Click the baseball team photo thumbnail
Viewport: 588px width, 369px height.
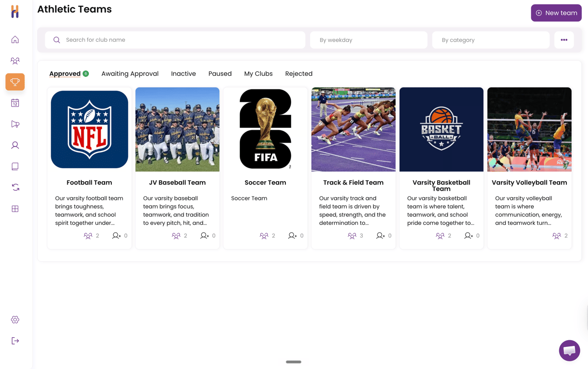point(177,129)
